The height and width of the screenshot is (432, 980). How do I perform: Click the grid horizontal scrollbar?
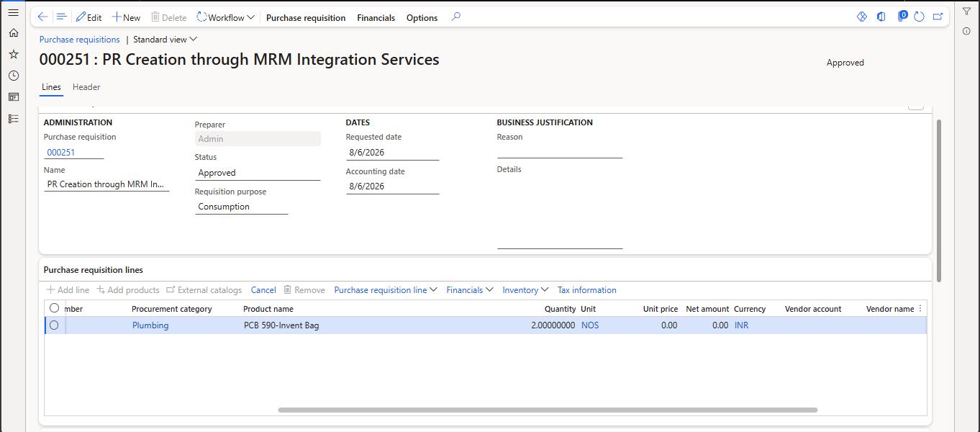[x=548, y=410]
